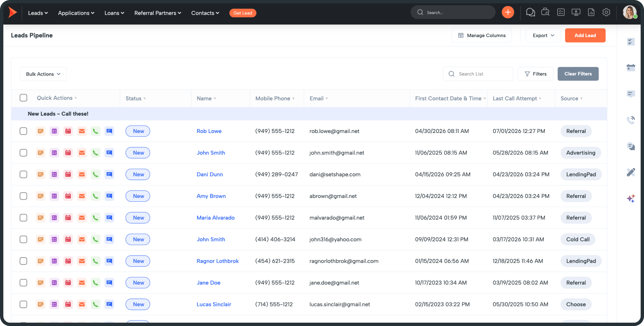The image size is (644, 326).
Task: Toggle the select-all checkbox in header
Action: tap(23, 98)
